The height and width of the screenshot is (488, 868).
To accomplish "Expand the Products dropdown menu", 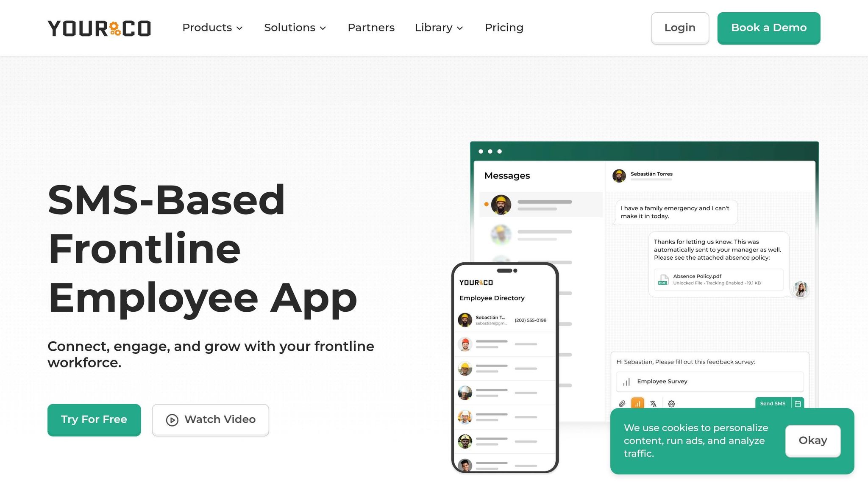I will (212, 28).
